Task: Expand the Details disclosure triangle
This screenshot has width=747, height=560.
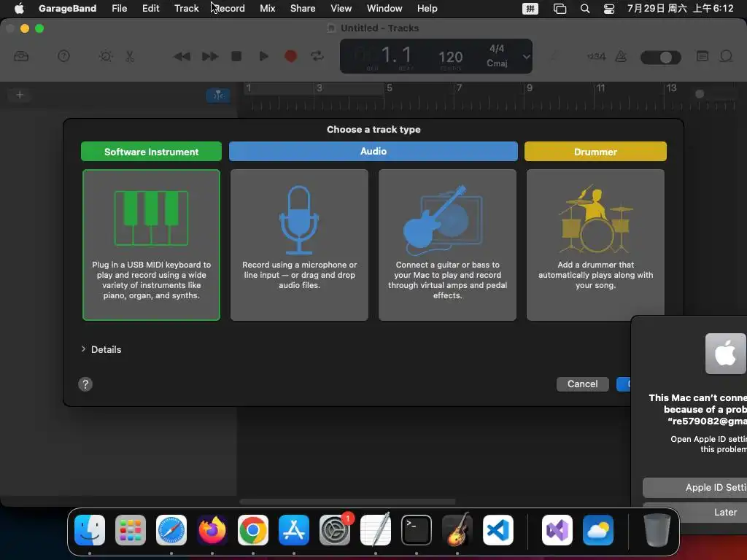Action: click(x=83, y=349)
